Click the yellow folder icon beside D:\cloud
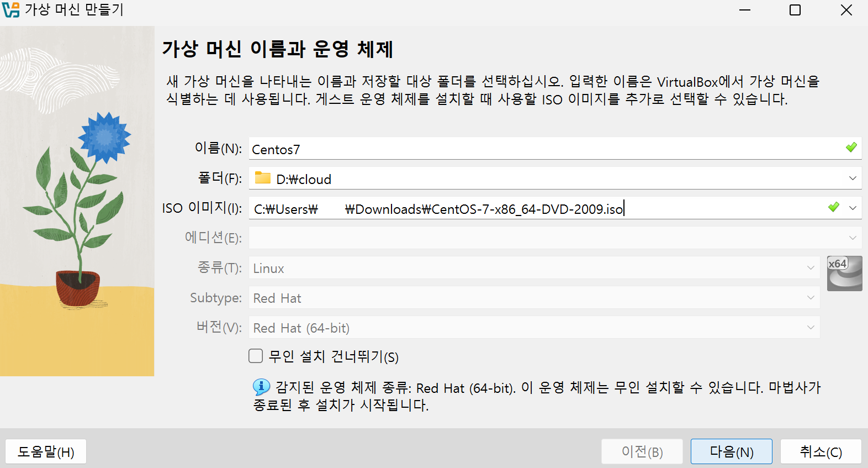This screenshot has width=868, height=468. pyautogui.click(x=263, y=177)
